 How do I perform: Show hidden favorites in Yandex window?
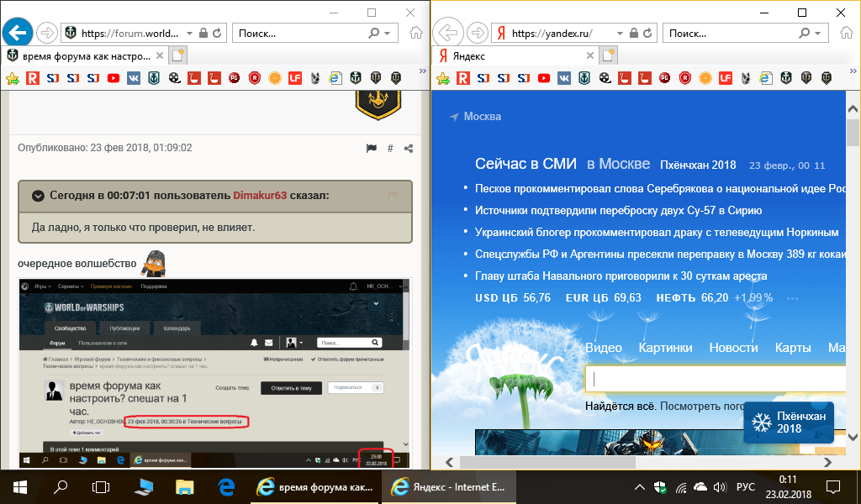coord(853,71)
